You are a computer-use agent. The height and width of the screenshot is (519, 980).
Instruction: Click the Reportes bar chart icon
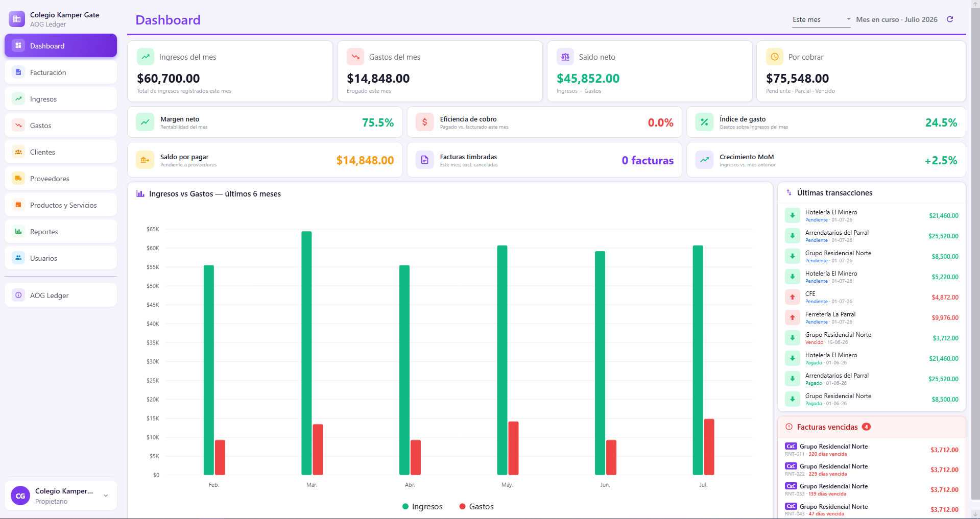18,231
